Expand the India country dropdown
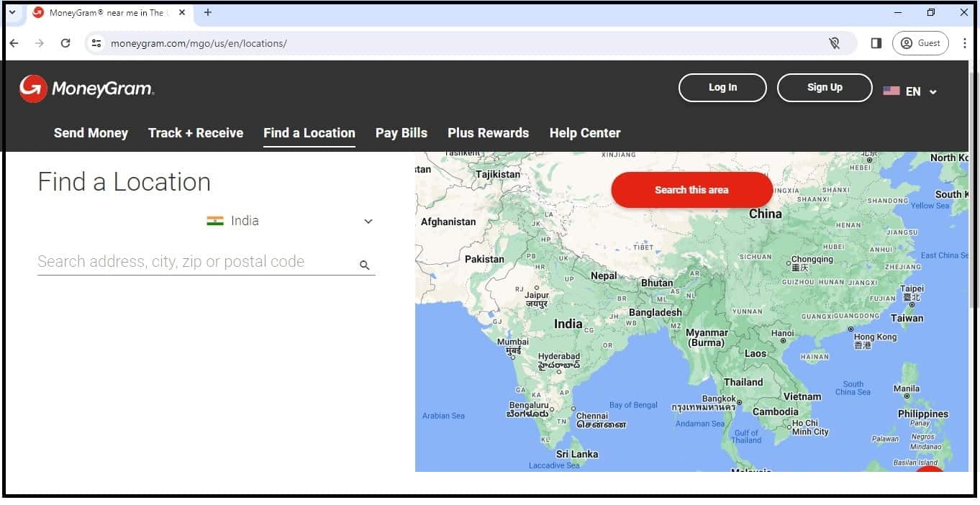 (x=368, y=222)
